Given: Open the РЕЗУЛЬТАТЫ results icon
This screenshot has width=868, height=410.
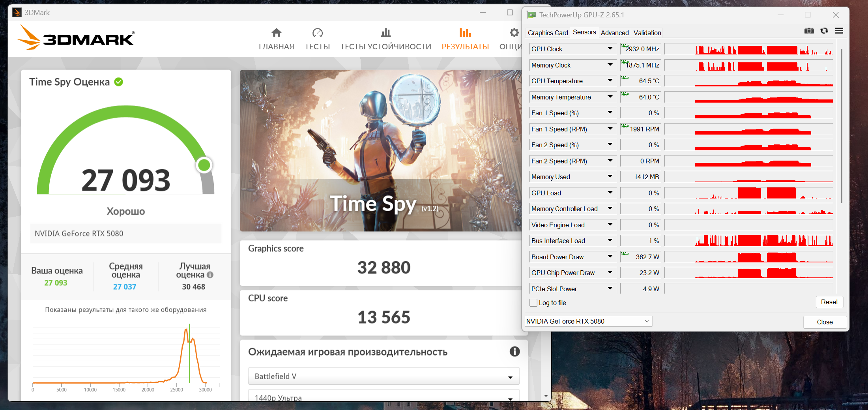Looking at the screenshot, I should tap(465, 32).
